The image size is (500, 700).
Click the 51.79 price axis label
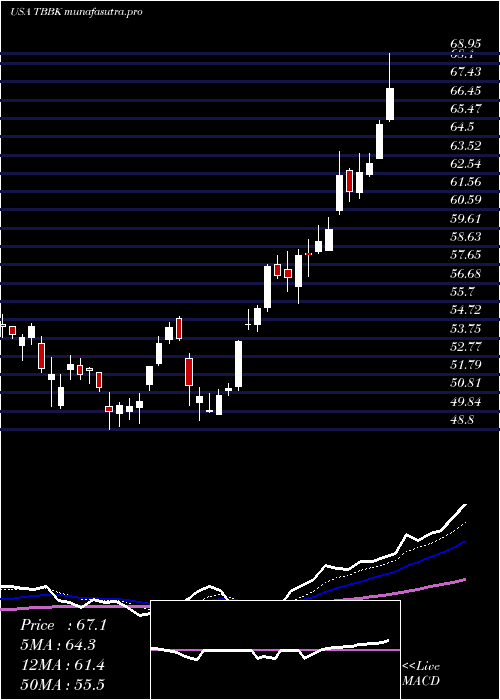[466, 365]
